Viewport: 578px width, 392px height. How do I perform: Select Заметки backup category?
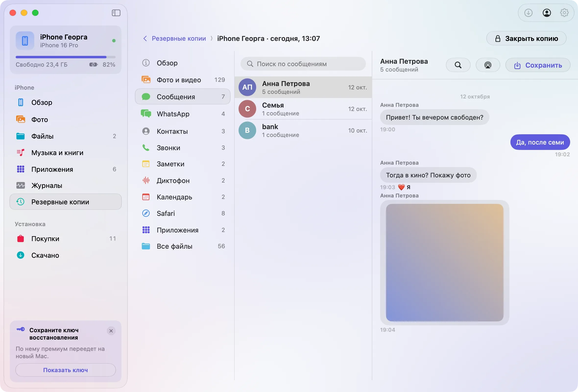[182, 164]
